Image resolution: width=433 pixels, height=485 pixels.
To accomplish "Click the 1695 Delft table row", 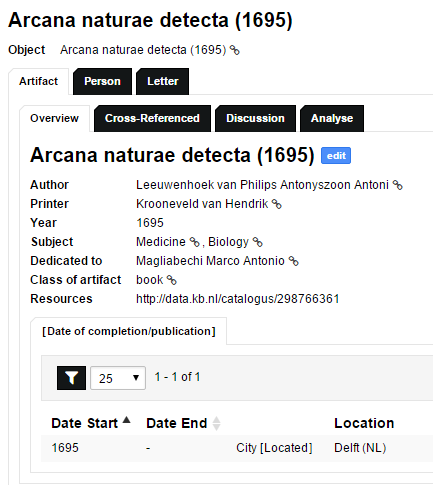I will coord(237,448).
